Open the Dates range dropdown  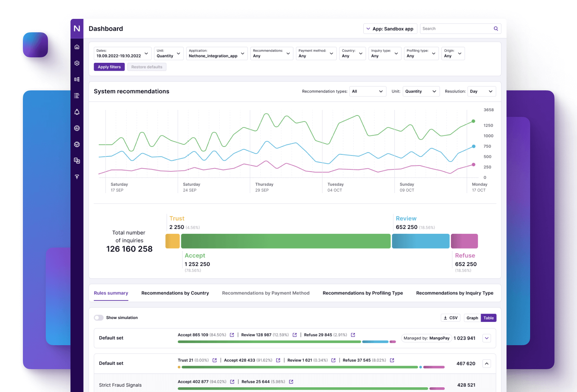click(x=122, y=53)
